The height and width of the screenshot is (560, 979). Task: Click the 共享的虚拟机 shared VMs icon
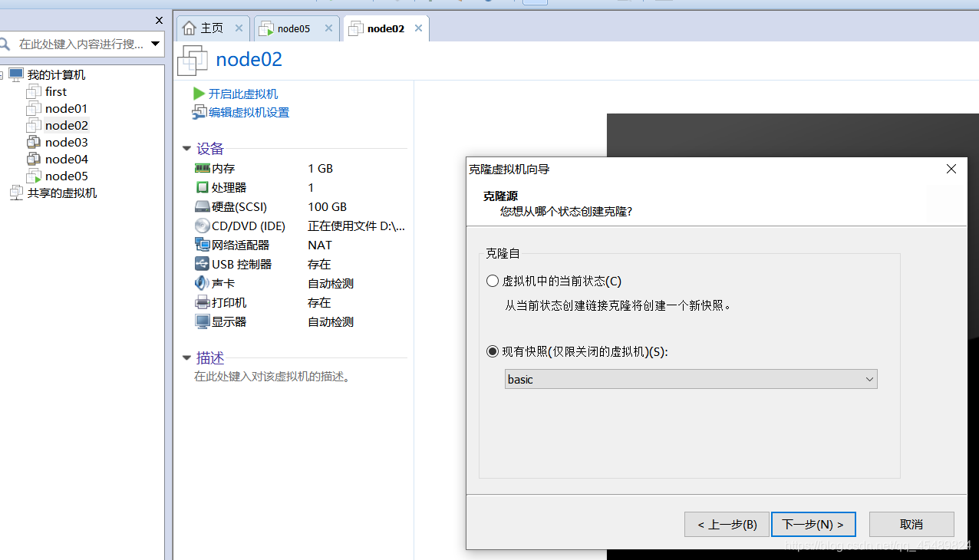pyautogui.click(x=16, y=193)
